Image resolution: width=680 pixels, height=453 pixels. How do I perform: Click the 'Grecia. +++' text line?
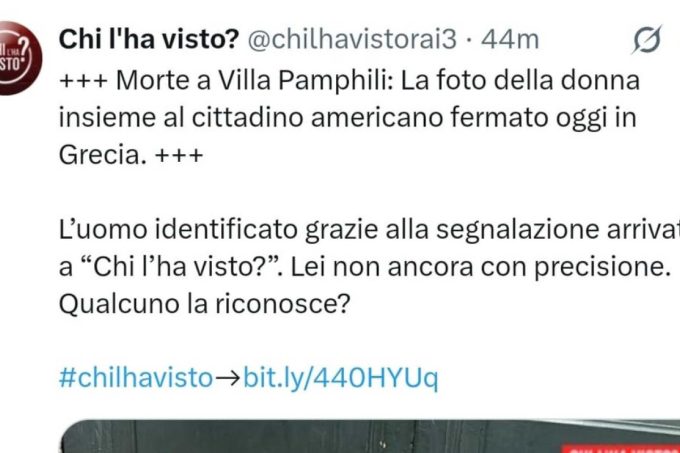(x=131, y=155)
